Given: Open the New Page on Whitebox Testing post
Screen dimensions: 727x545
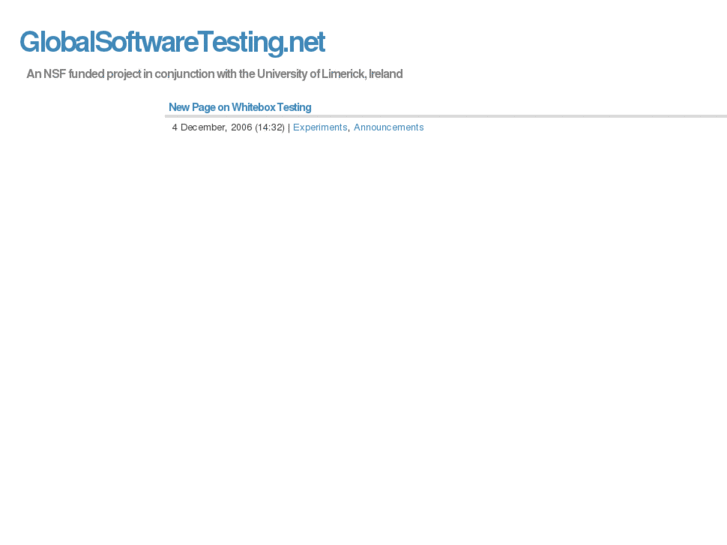Looking at the screenshot, I should 240,107.
